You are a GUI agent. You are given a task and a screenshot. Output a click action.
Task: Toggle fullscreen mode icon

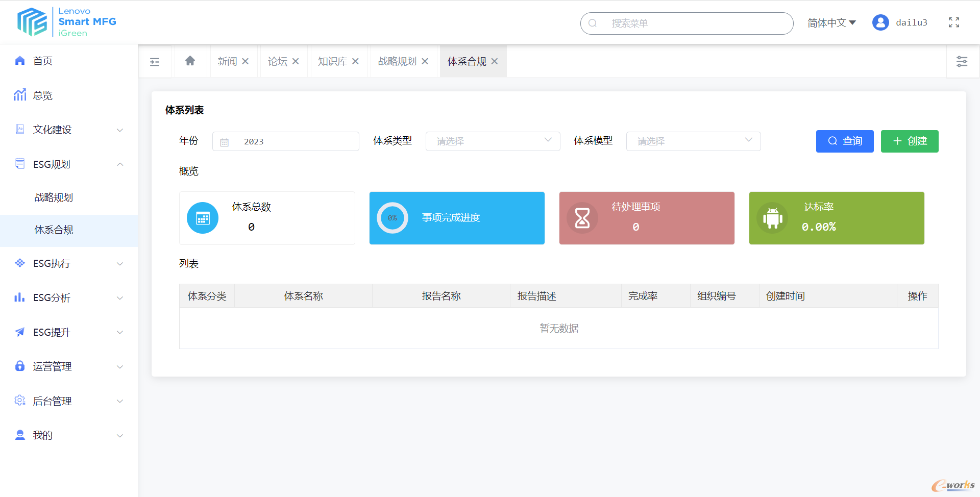954,22
